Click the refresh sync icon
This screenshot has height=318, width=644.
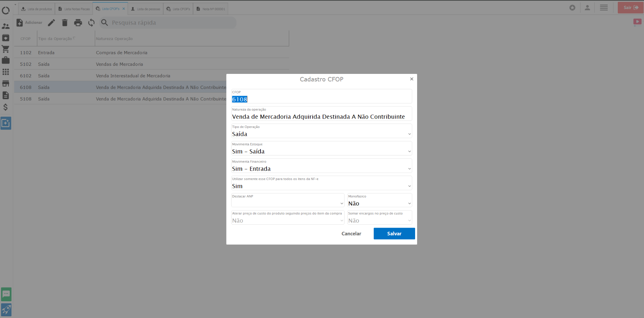click(91, 22)
